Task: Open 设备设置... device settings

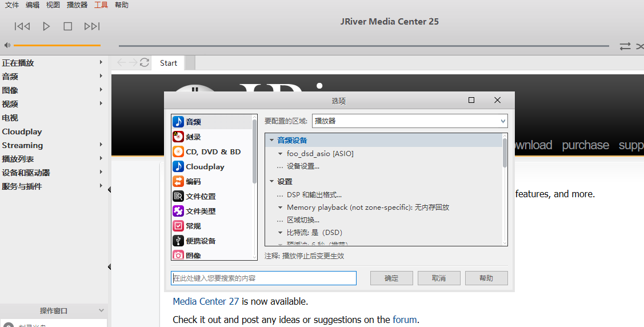Action: pos(303,166)
